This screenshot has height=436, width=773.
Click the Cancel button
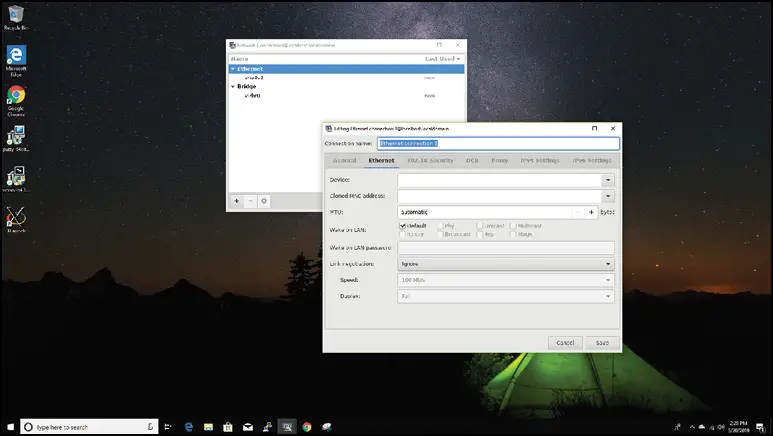click(565, 343)
